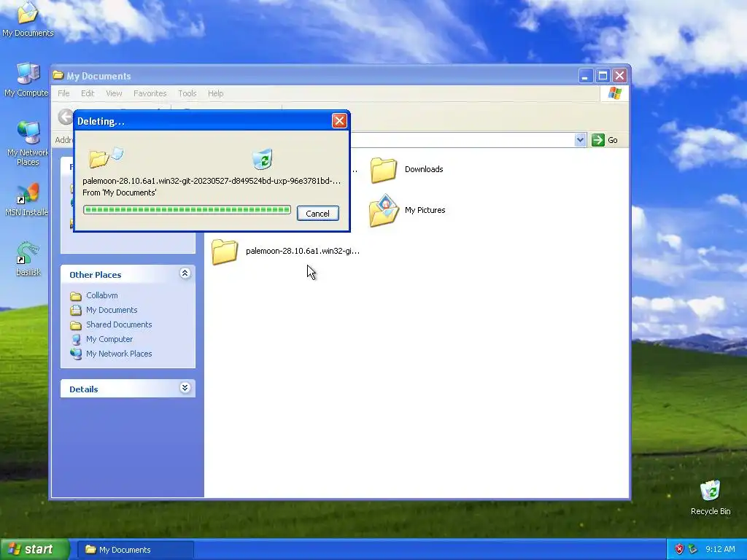Viewport: 747px width, 560px height.
Task: Open the File menu
Action: pyautogui.click(x=64, y=93)
